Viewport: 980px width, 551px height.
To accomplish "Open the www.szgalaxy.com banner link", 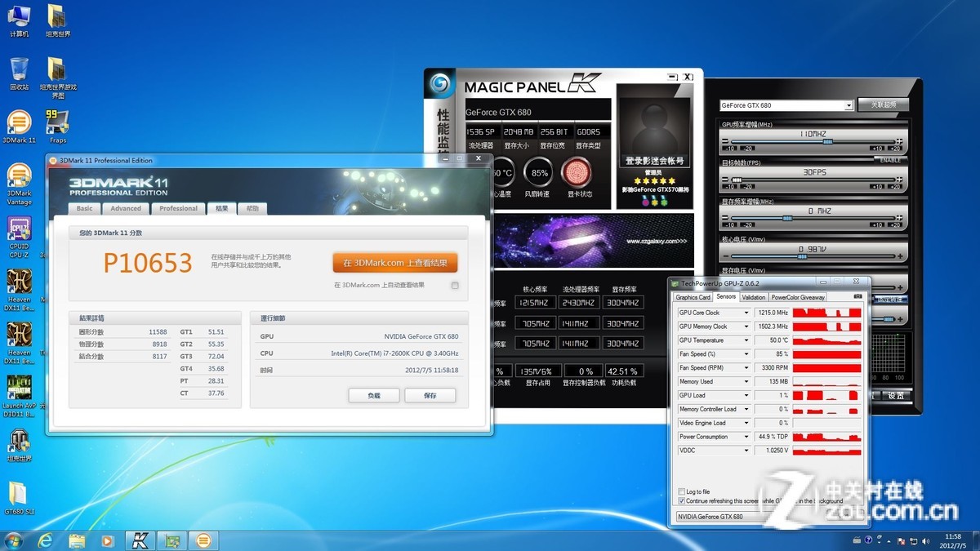I will (x=657, y=241).
